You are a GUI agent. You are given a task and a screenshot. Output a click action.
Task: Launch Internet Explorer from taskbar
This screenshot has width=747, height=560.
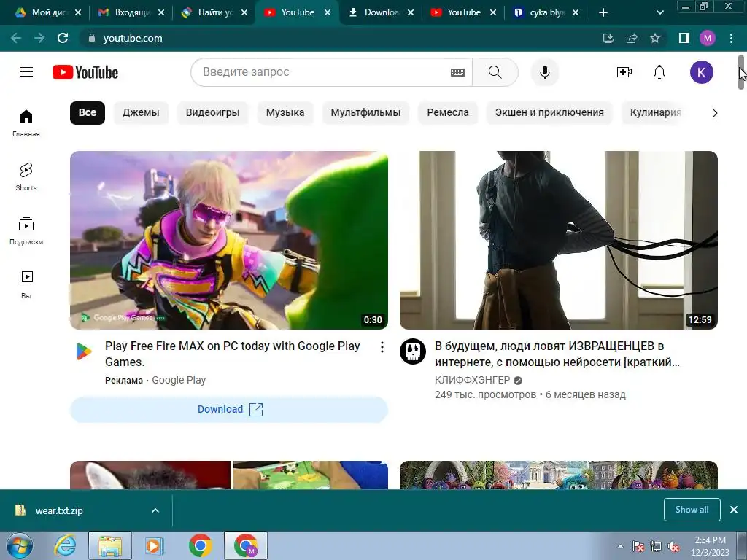pos(65,545)
